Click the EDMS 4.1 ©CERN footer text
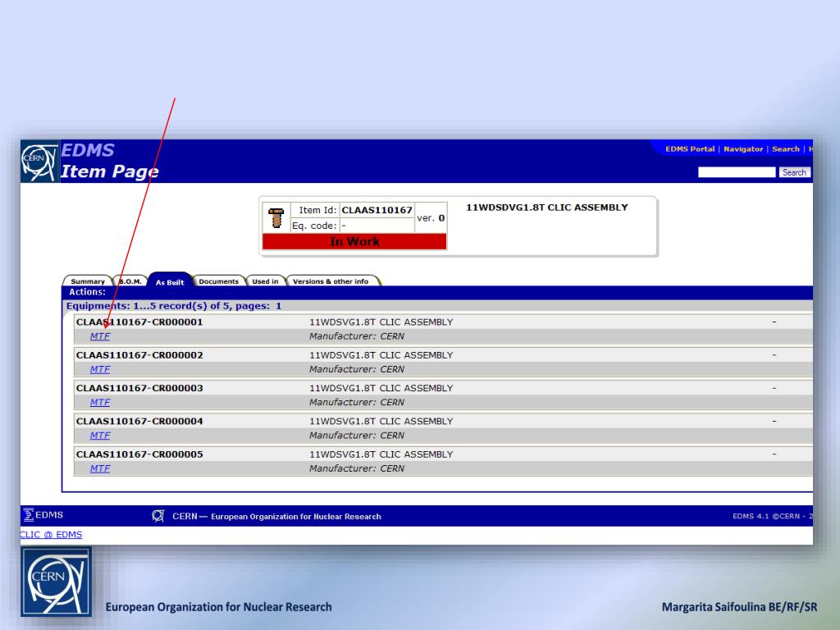 [x=772, y=516]
